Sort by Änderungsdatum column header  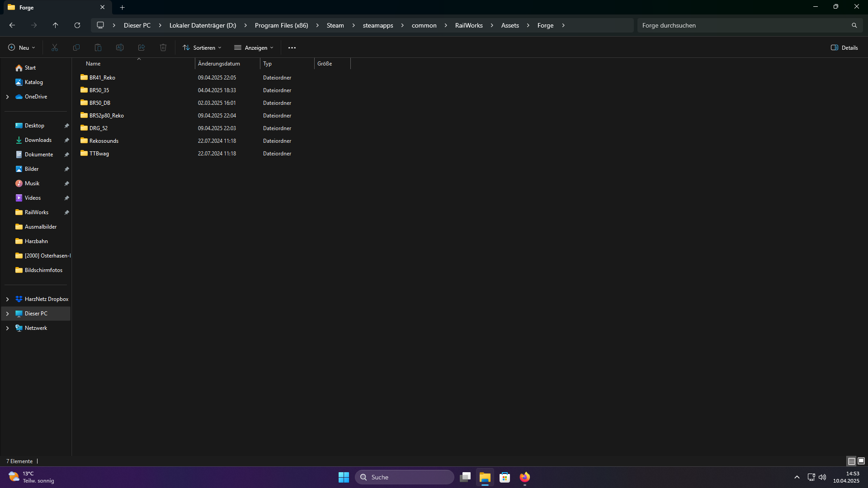pos(219,64)
